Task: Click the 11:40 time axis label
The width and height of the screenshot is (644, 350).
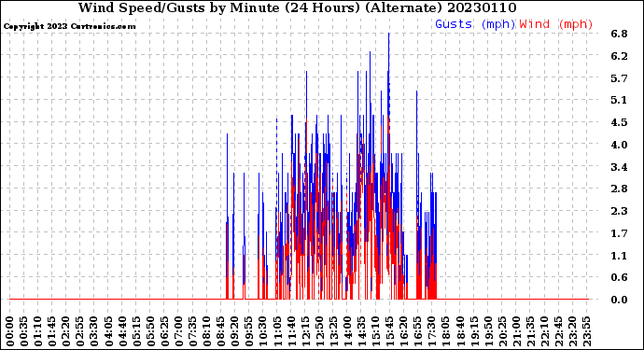Action: click(291, 331)
